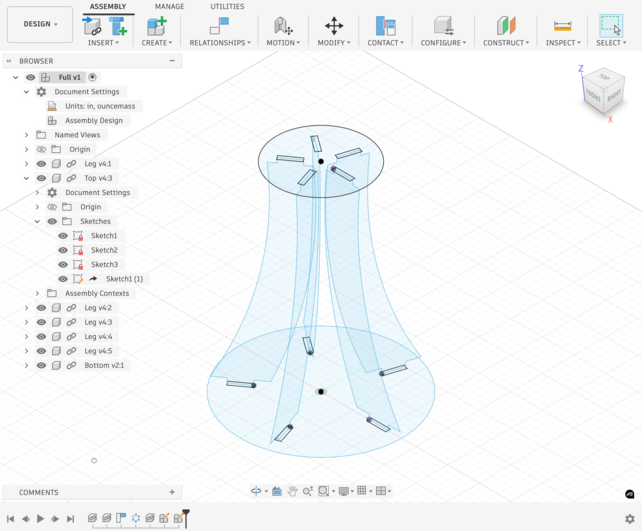Expand the Assembly Contexts folder

click(37, 293)
